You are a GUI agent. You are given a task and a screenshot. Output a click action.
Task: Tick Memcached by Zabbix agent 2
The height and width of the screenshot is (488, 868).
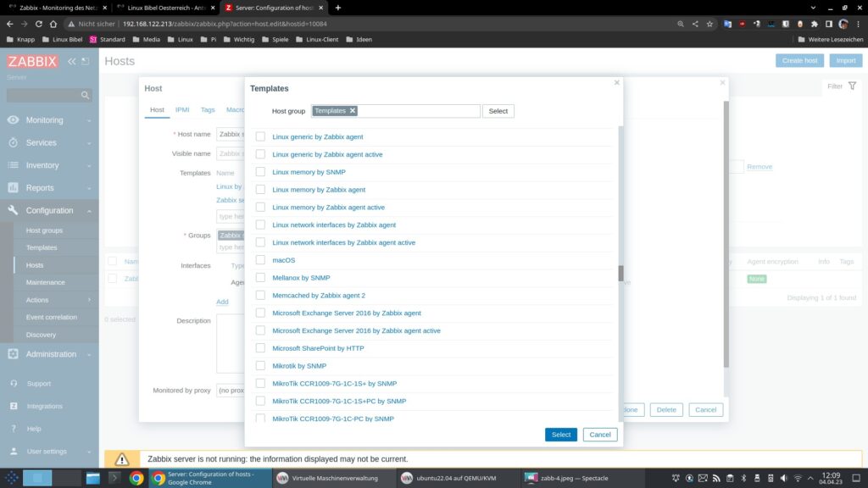click(260, 296)
